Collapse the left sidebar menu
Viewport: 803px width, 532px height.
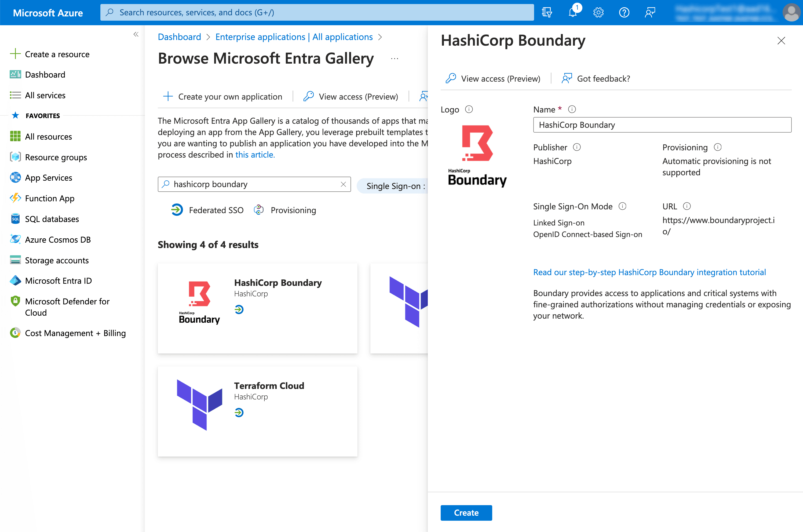tap(136, 34)
